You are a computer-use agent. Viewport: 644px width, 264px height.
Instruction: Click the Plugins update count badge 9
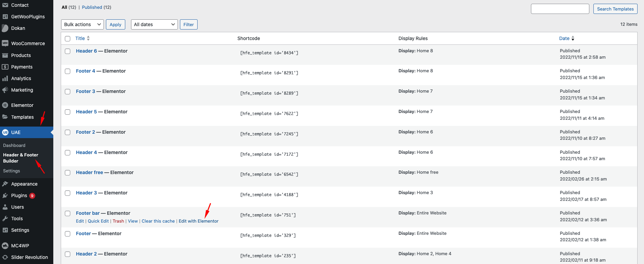pos(32,196)
